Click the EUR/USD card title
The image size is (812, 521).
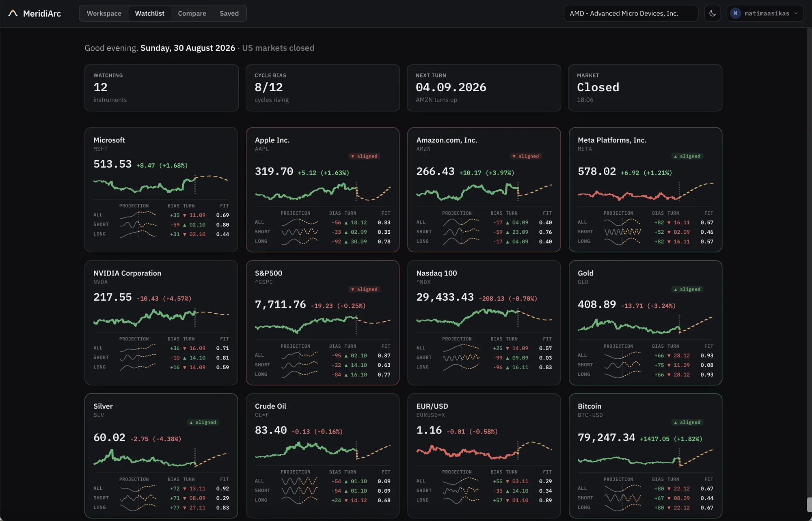(432, 406)
